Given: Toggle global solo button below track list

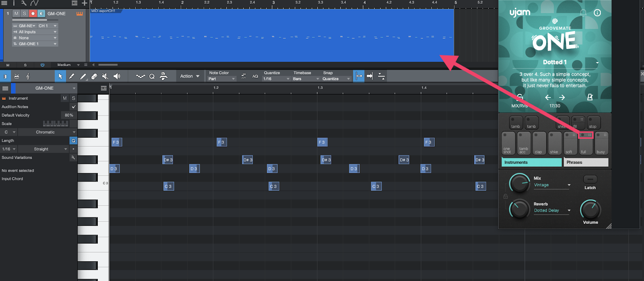Looking at the screenshot, I should coord(25,65).
